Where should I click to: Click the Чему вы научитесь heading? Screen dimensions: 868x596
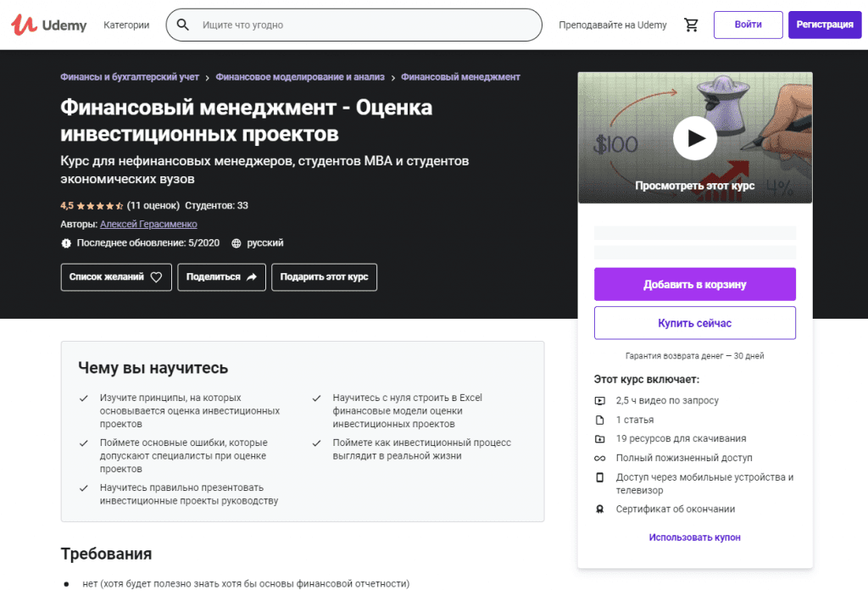coord(153,368)
